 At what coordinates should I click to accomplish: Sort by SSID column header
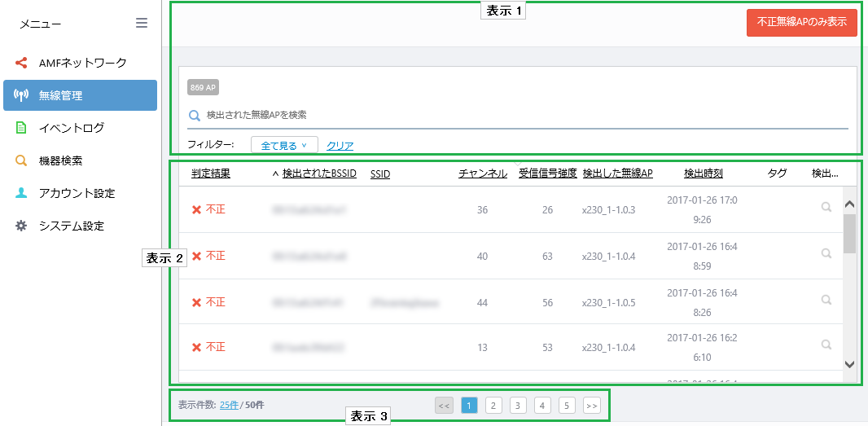[x=380, y=174]
